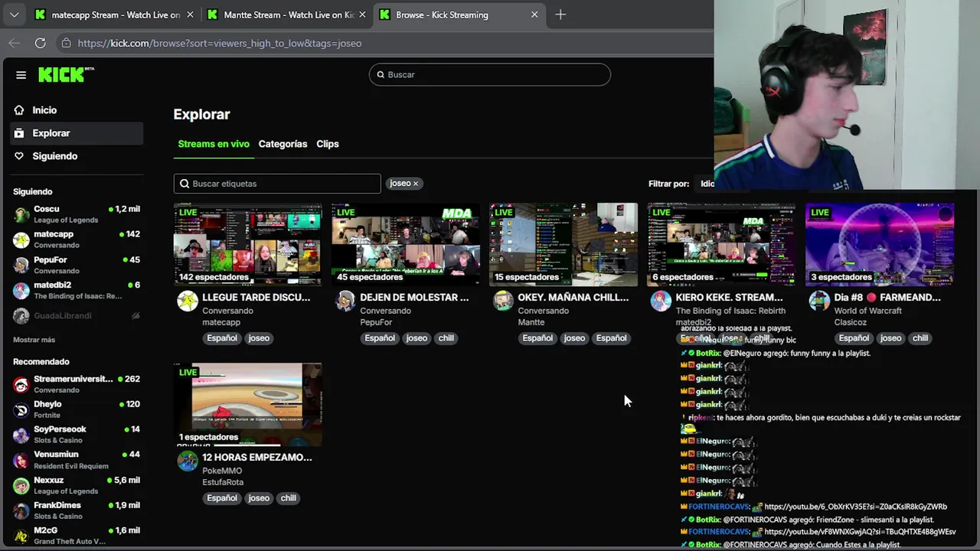
Task: Click EstufaRota avatar on stream card
Action: [188, 461]
